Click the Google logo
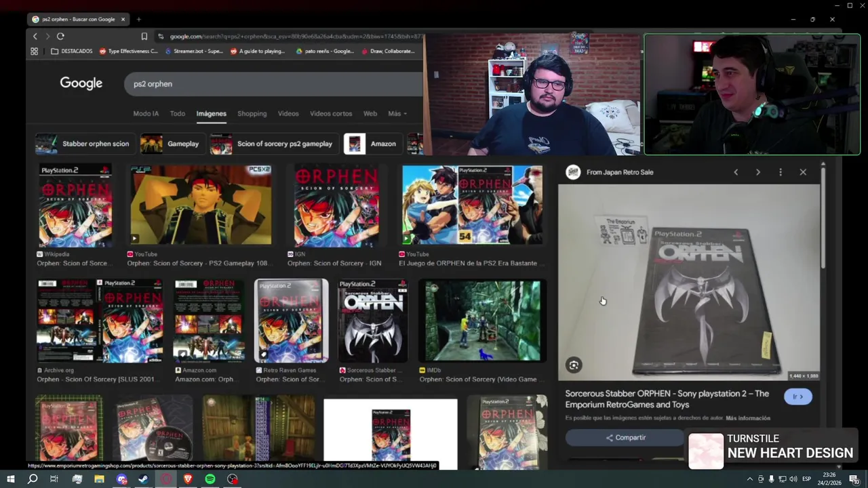The image size is (868, 488). pos(81,83)
